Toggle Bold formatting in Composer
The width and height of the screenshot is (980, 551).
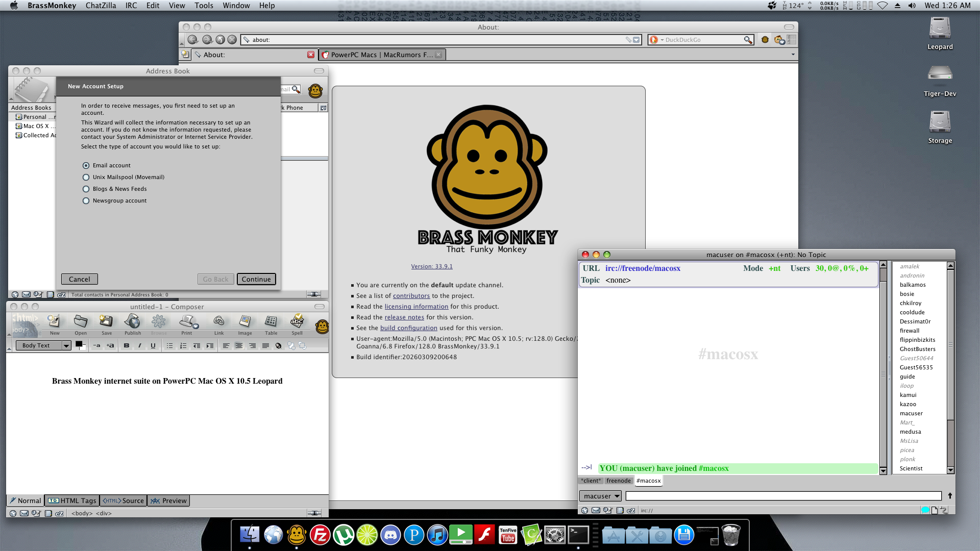pos(126,346)
